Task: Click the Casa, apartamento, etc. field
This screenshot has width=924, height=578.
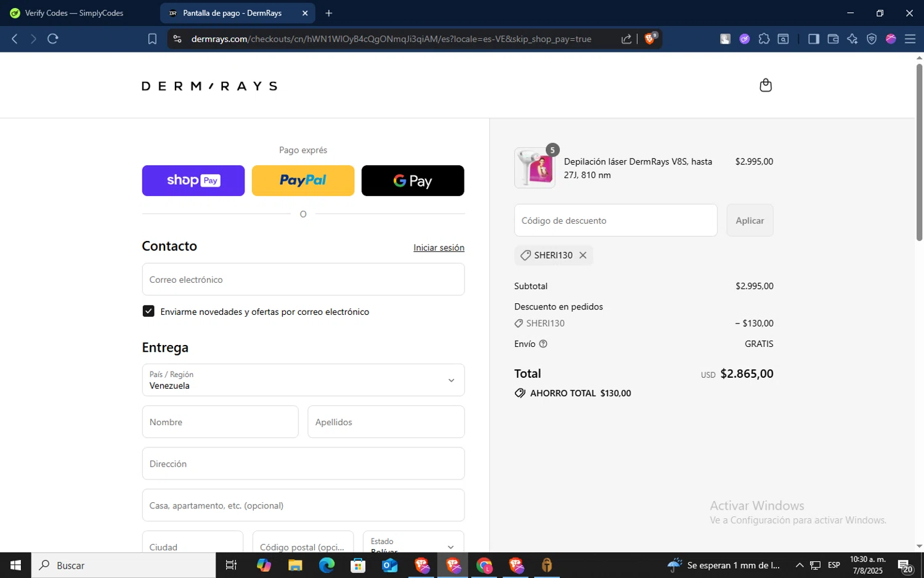Action: click(303, 505)
